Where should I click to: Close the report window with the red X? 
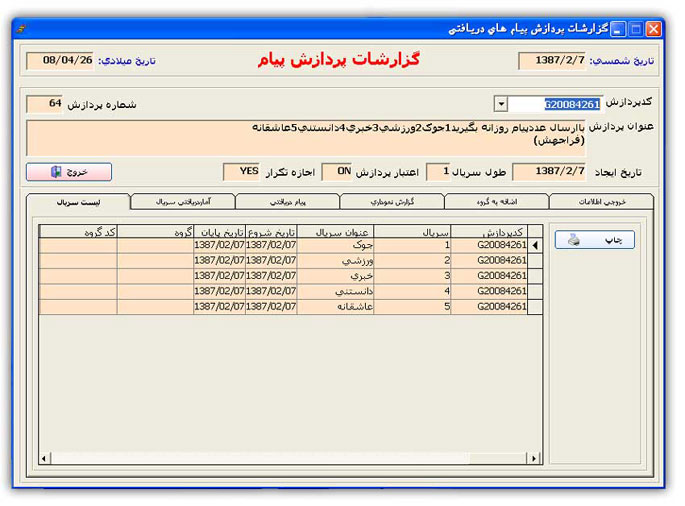pos(654,29)
